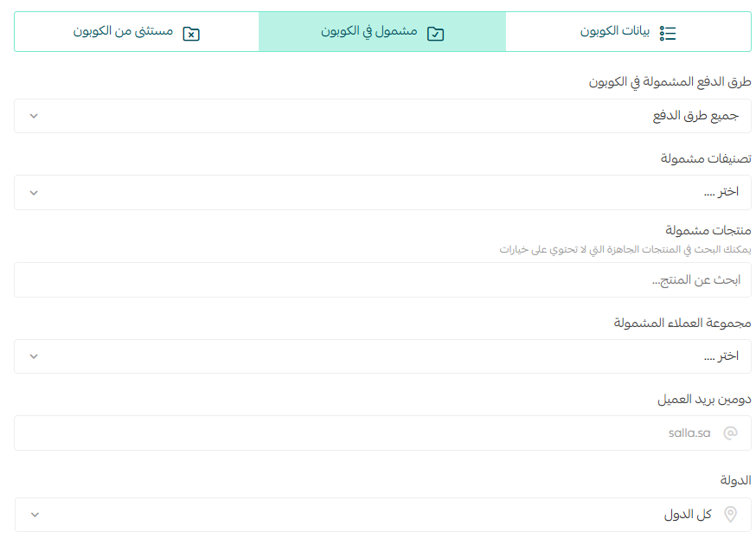This screenshot has height=545, width=756.
Task: Focus the salla.sa email domain input field
Action: click(382, 433)
